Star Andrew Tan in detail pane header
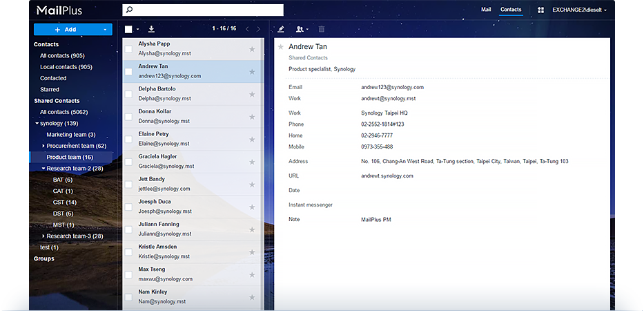 [281, 47]
